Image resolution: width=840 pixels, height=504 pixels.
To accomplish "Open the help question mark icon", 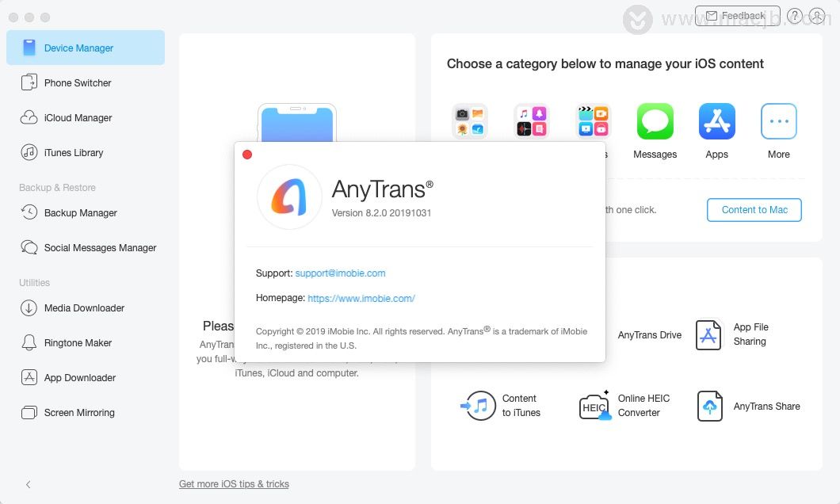I will click(795, 16).
